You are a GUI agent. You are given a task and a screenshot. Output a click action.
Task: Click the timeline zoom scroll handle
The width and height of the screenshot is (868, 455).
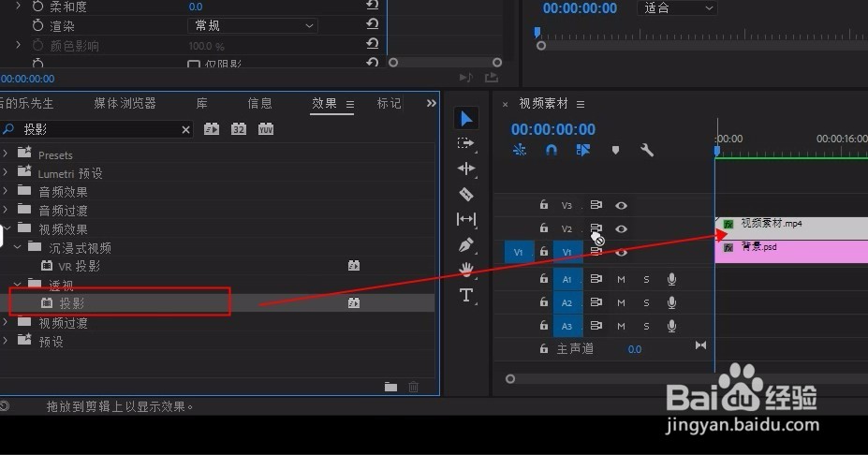(x=509, y=379)
